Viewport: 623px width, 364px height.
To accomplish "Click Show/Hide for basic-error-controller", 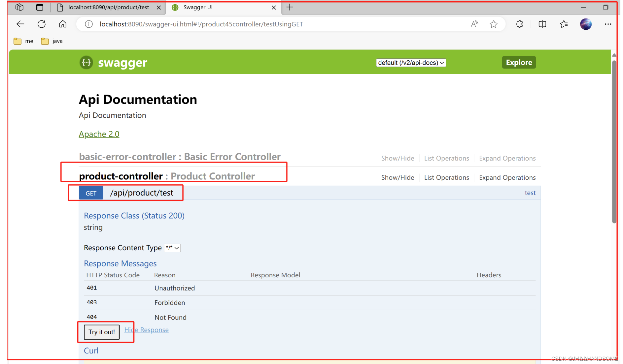I will coord(398,158).
